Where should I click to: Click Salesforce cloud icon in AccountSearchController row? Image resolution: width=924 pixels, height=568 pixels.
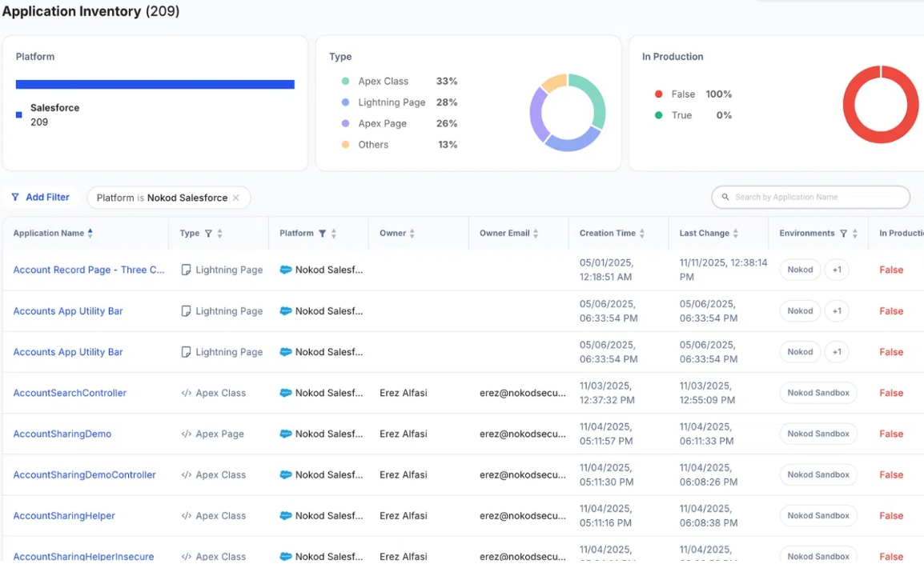click(286, 393)
